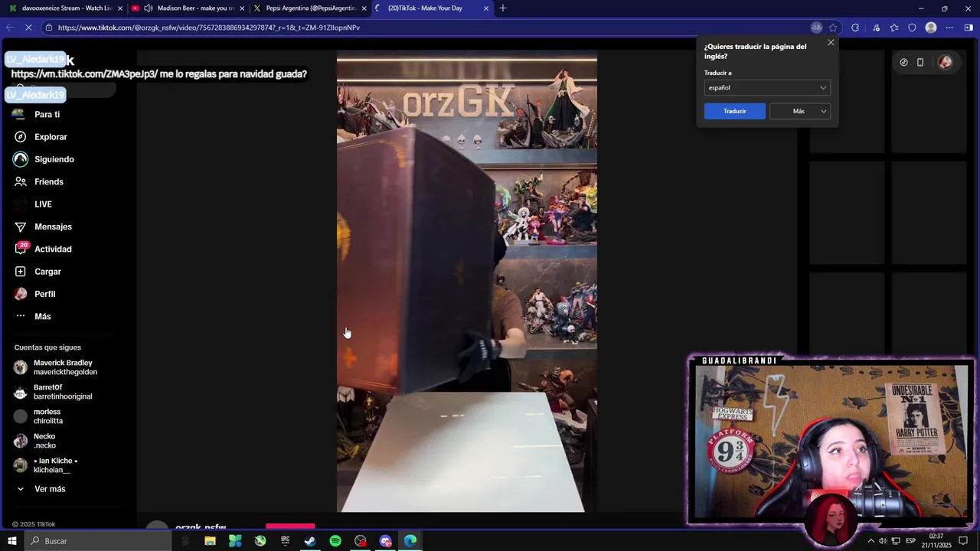Open the Explorar compass icon
Image resolution: width=980 pixels, height=551 pixels.
coord(21,137)
